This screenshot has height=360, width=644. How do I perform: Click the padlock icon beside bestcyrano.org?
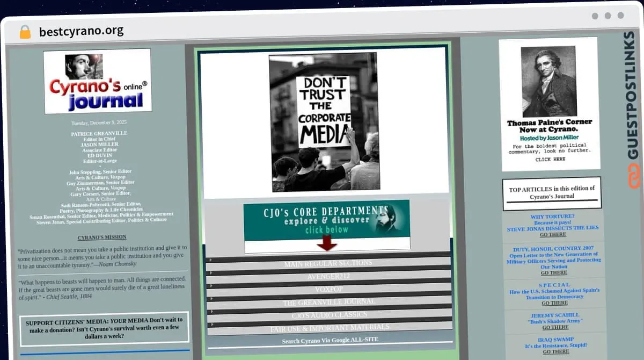pos(25,32)
